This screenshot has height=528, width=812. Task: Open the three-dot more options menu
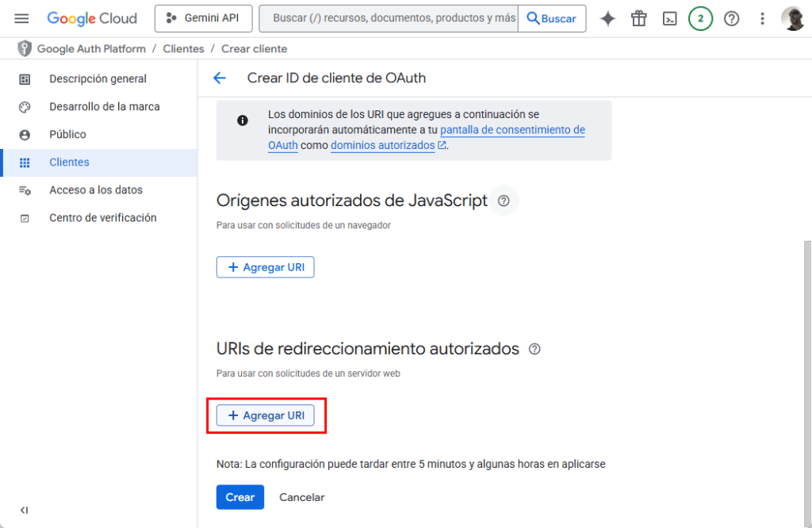(762, 18)
